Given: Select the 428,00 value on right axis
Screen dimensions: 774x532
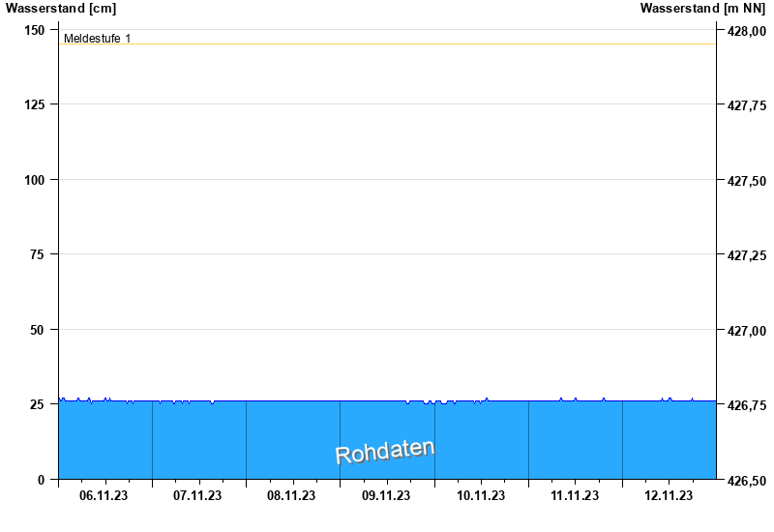Looking at the screenshot, I should (746, 31).
